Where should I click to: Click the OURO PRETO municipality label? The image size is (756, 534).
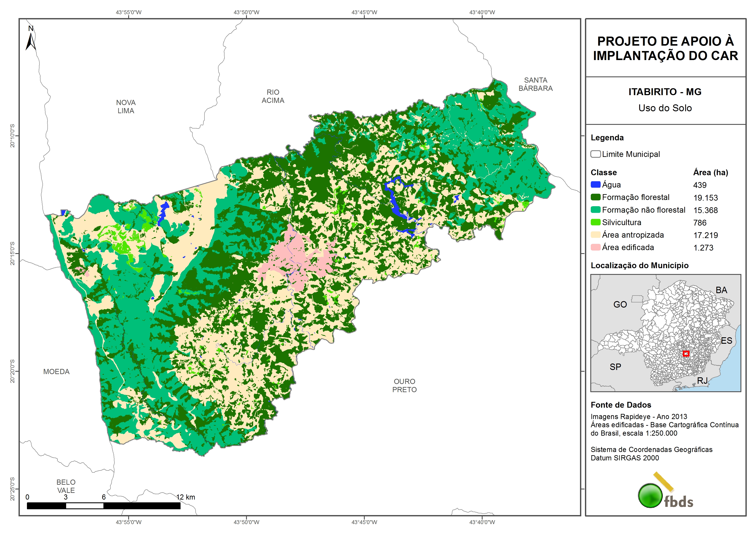click(x=404, y=385)
